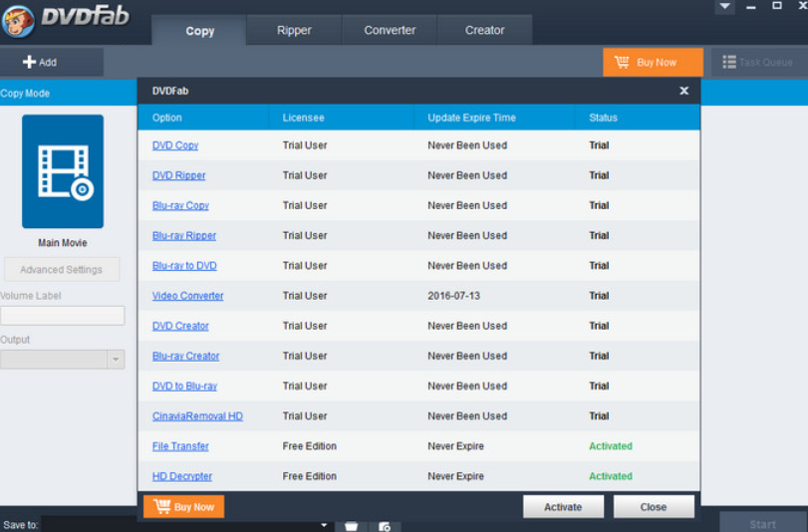
Task: Click the folder icon beside Save to
Action: point(351,526)
